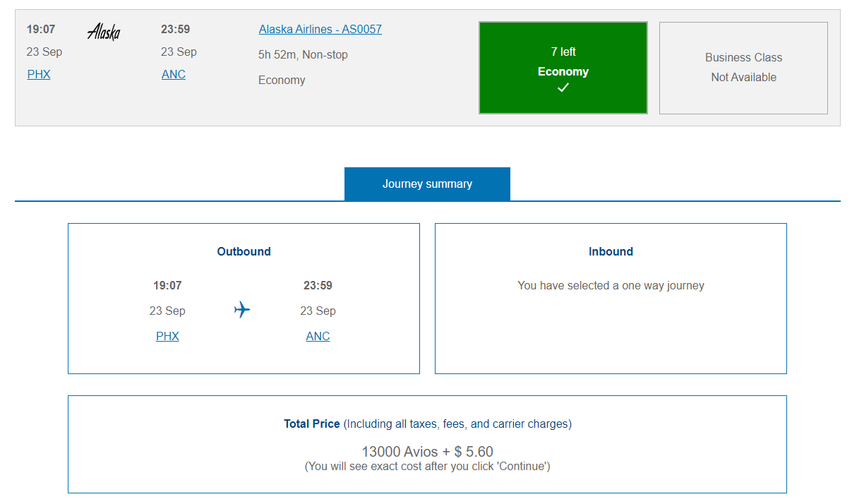Click the ANC arrival airport link at top

[173, 73]
